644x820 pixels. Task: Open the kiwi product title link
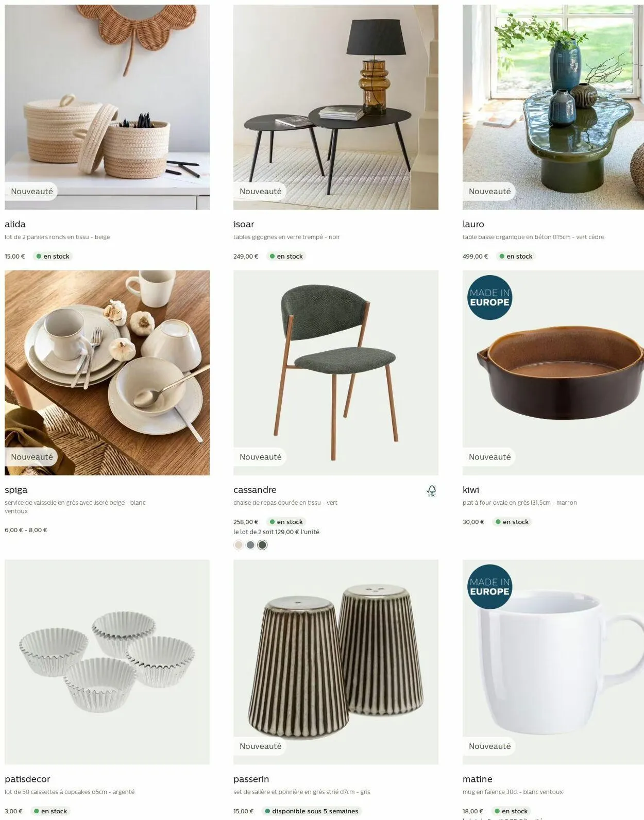(x=471, y=490)
